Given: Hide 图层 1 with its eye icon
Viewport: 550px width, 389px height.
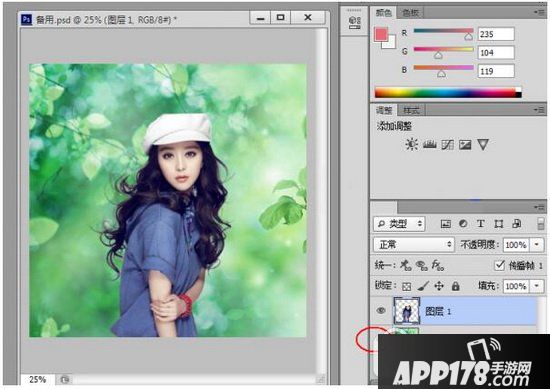Looking at the screenshot, I should click(381, 310).
